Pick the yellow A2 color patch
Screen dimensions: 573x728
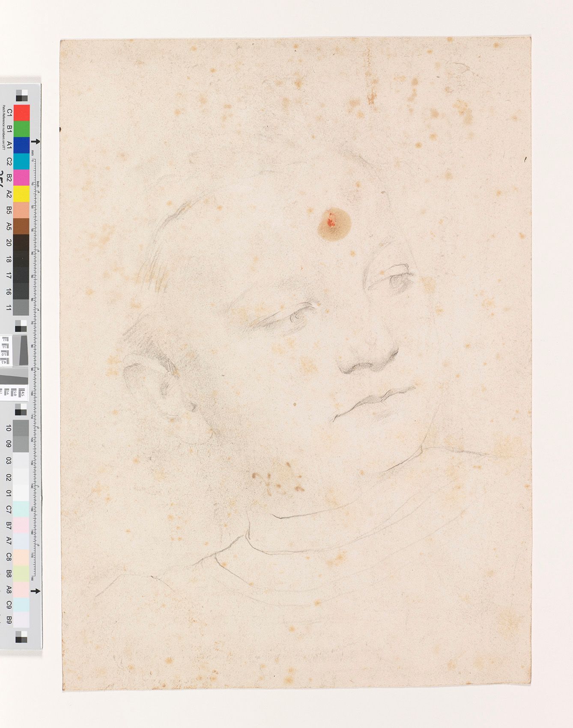point(21,194)
